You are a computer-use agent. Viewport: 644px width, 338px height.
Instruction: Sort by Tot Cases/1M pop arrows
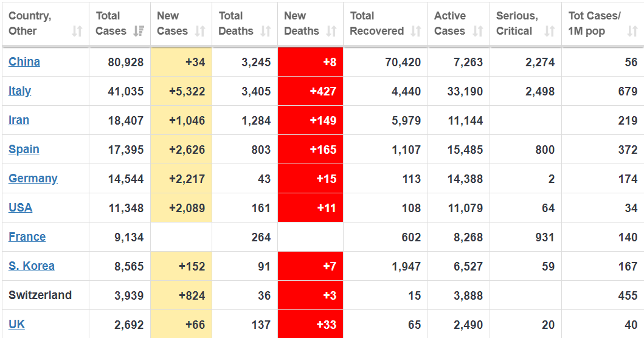[632, 31]
